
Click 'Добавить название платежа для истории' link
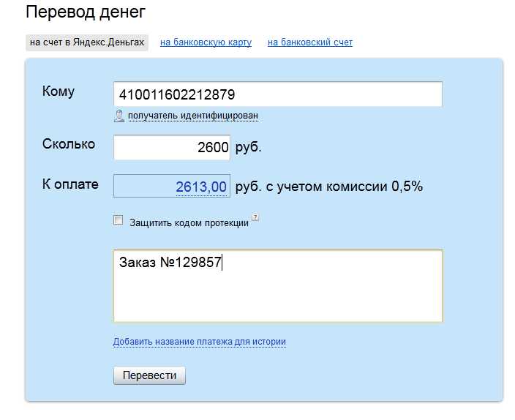(200, 342)
